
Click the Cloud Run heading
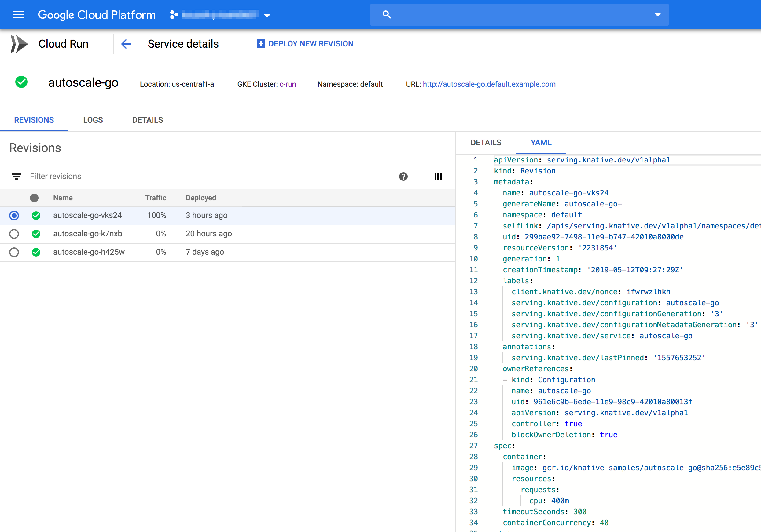point(63,44)
